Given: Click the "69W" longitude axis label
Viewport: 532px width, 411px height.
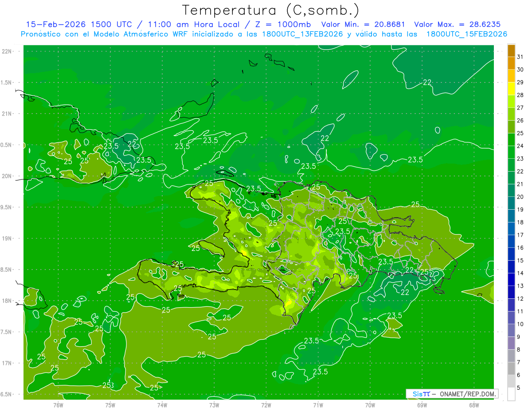Looking at the screenshot, I should coord(422,405).
